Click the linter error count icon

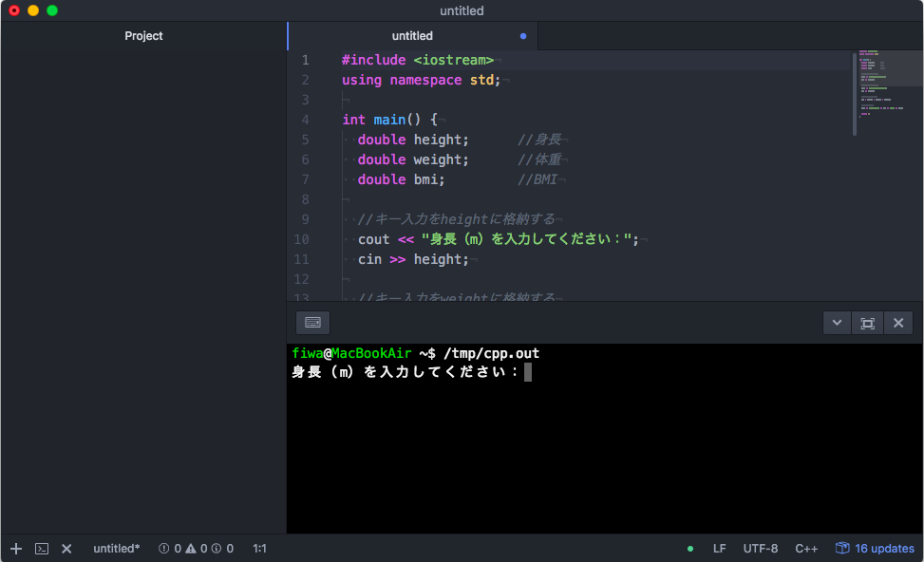click(x=163, y=549)
